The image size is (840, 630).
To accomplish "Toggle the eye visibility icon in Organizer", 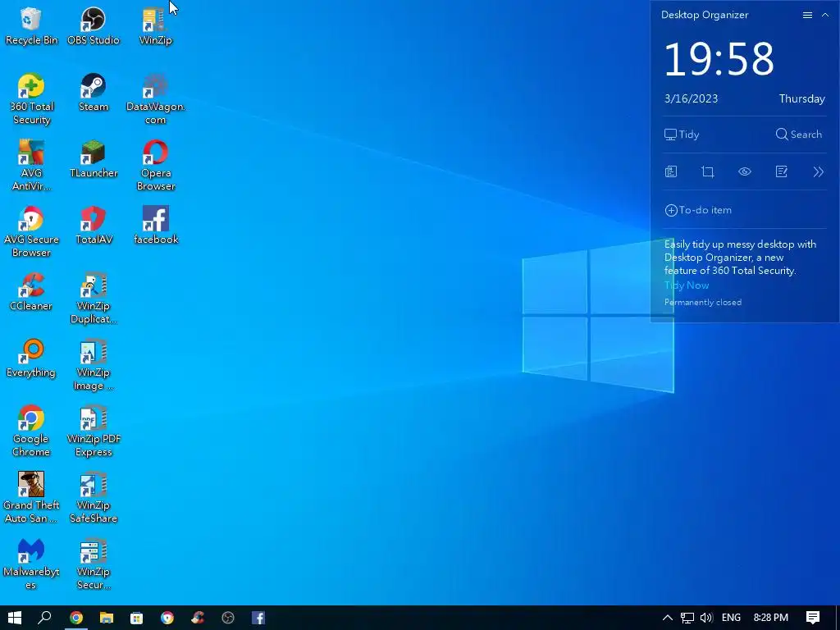I will pyautogui.click(x=745, y=172).
